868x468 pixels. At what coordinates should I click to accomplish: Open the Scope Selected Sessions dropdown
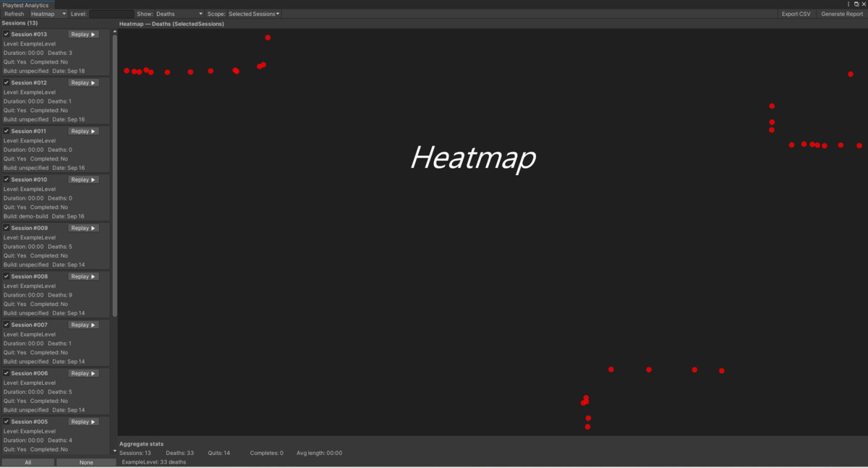[254, 14]
